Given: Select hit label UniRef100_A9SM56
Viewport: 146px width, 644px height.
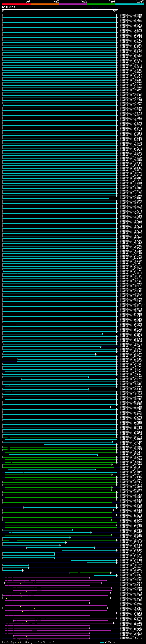Looking at the screenshot, I should (131, 349).
